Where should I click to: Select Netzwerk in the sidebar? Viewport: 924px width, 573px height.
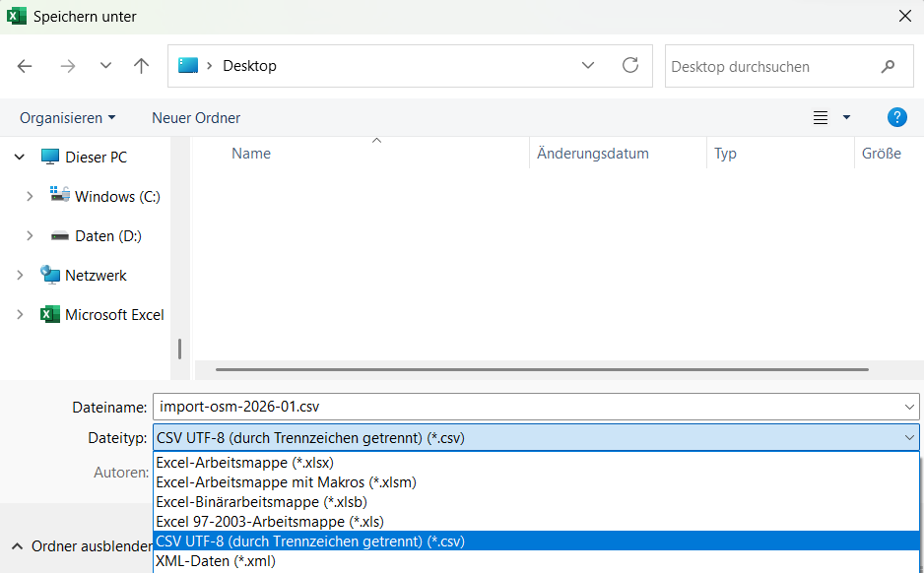click(96, 276)
